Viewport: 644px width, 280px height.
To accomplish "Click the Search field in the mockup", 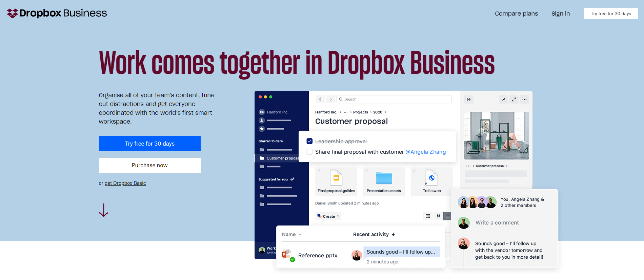I will pyautogui.click(x=394, y=99).
